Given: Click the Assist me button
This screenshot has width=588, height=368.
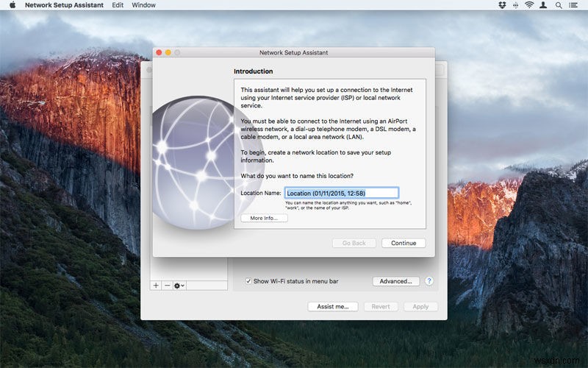Looking at the screenshot, I should (x=333, y=307).
